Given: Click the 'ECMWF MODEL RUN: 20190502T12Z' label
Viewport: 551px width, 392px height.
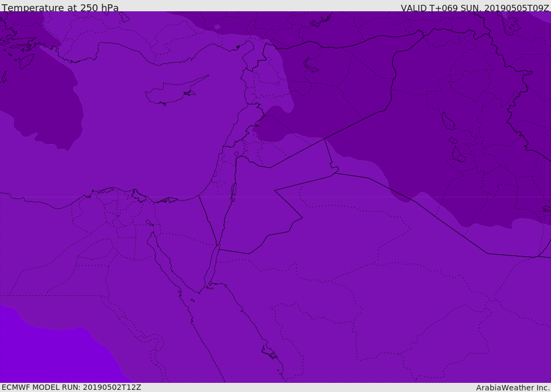Looking at the screenshot, I should click(72, 387).
